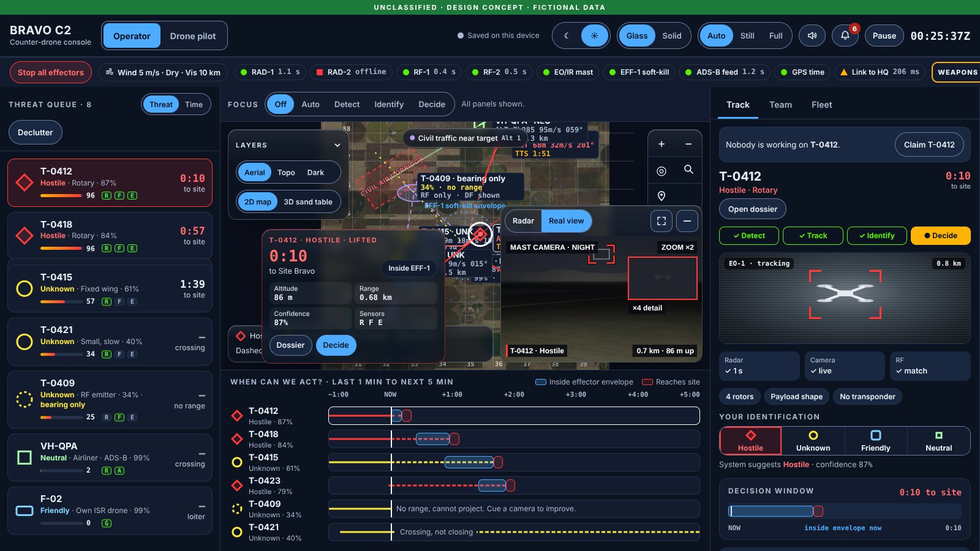This screenshot has height=551, width=980.
Task: Minimize the Real view camera panel
Action: click(687, 221)
